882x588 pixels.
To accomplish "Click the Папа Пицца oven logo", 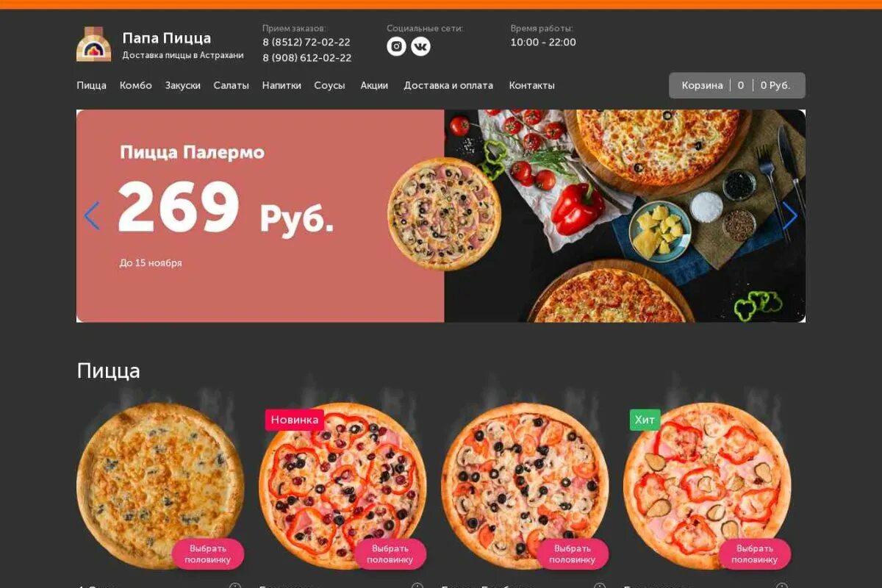I will [x=94, y=44].
